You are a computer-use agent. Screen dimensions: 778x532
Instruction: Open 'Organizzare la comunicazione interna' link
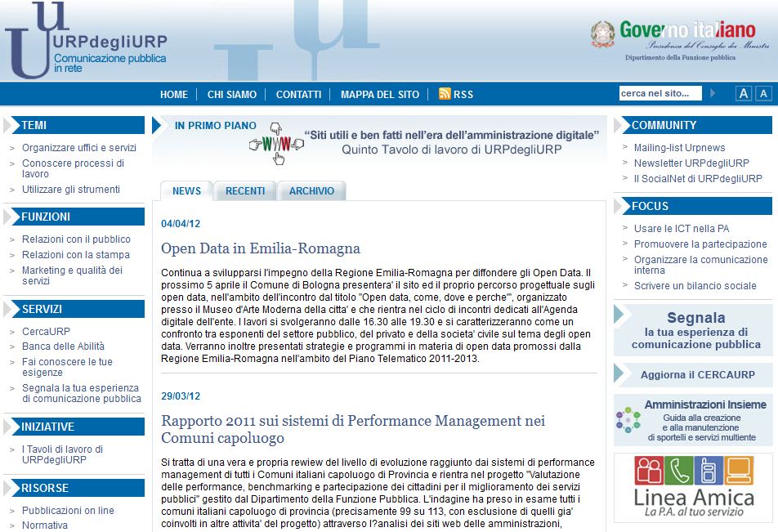[700, 265]
